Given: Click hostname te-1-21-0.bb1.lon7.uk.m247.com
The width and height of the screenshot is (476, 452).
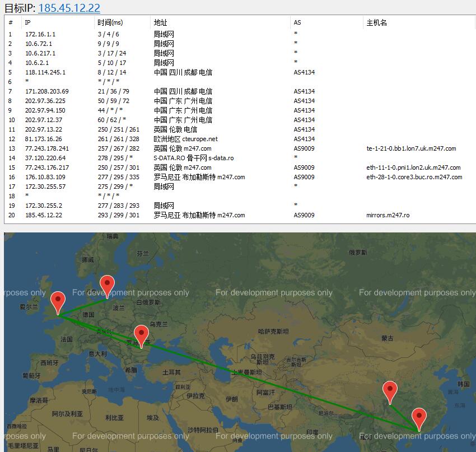Looking at the screenshot, I should coord(412,148).
